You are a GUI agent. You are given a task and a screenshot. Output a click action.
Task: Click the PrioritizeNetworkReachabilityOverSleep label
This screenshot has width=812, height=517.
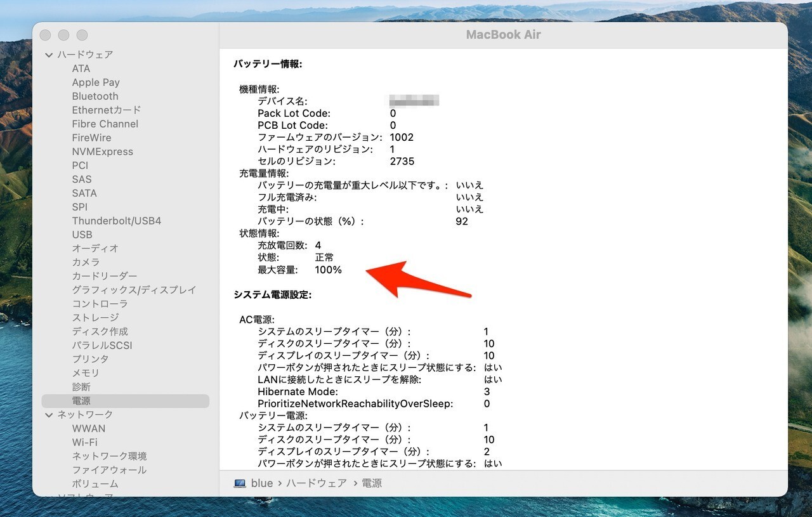pos(355,404)
